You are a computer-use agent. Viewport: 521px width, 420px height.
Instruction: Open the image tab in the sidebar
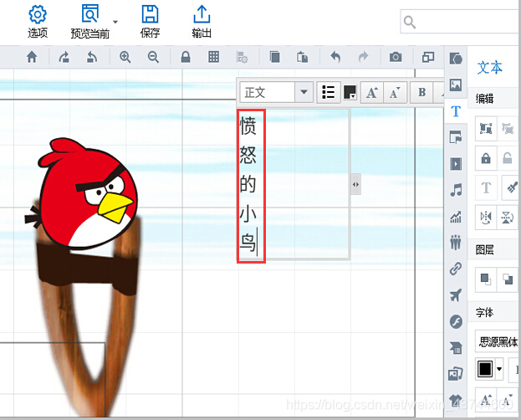[x=456, y=85]
